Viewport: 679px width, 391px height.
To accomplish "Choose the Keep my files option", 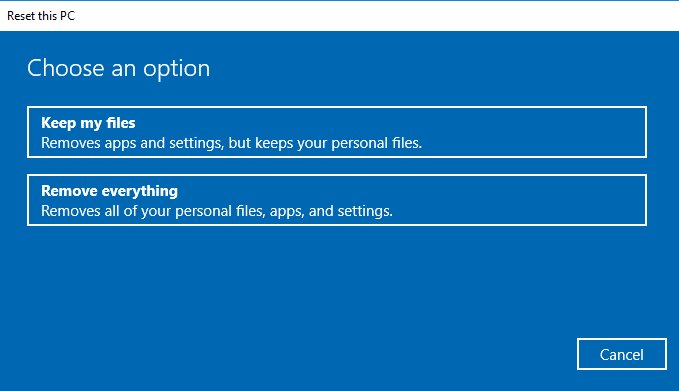I will pyautogui.click(x=337, y=132).
